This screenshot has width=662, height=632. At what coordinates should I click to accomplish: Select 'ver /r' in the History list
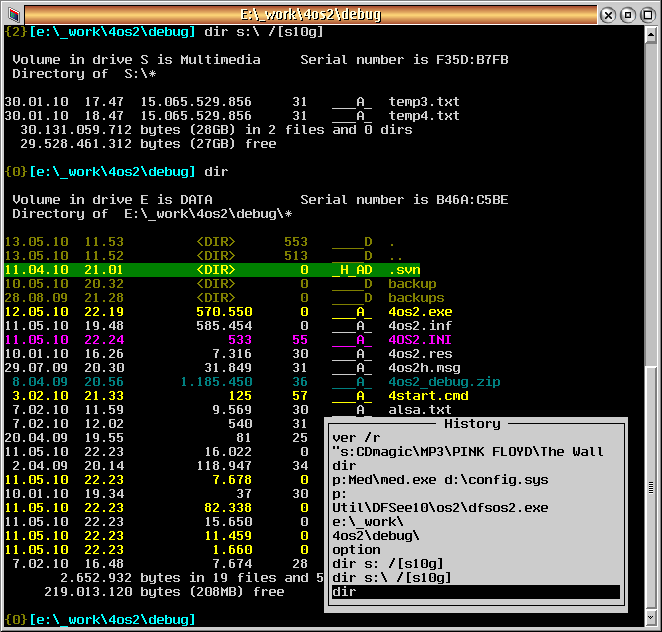point(358,438)
